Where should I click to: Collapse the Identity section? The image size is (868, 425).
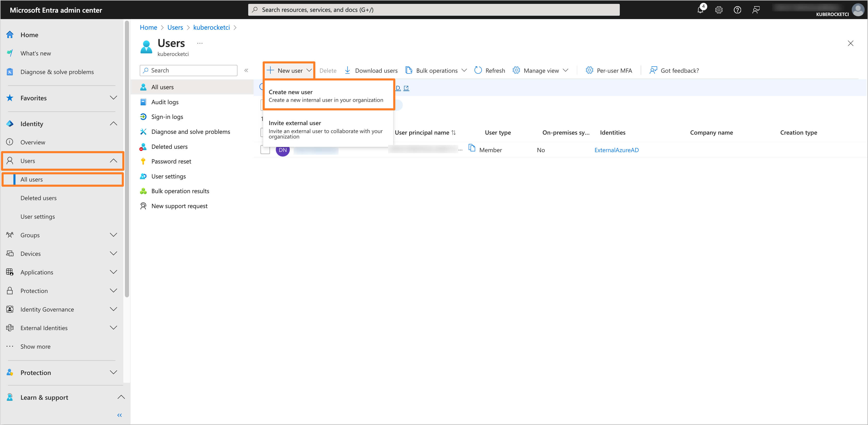(113, 124)
